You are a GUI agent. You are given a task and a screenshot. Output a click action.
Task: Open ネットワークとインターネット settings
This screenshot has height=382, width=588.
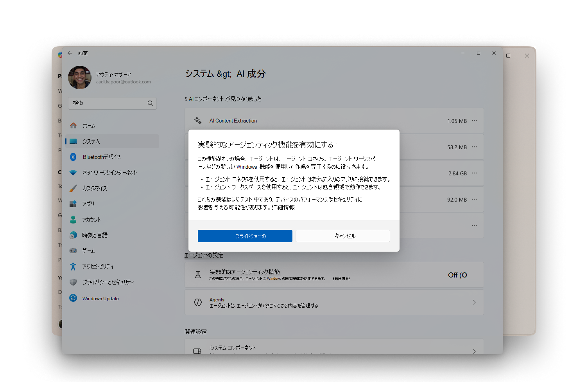coord(112,173)
